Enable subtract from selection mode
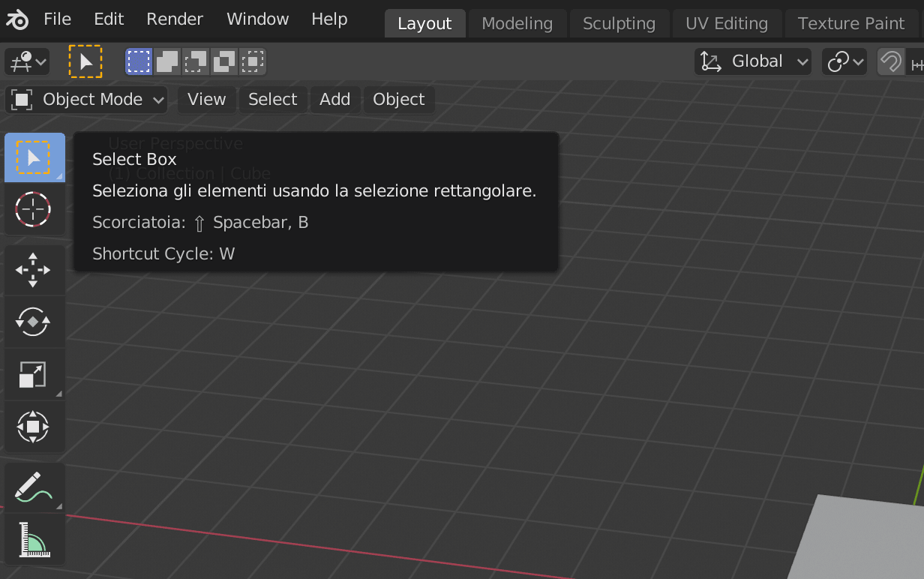The height and width of the screenshot is (579, 924). (x=196, y=61)
